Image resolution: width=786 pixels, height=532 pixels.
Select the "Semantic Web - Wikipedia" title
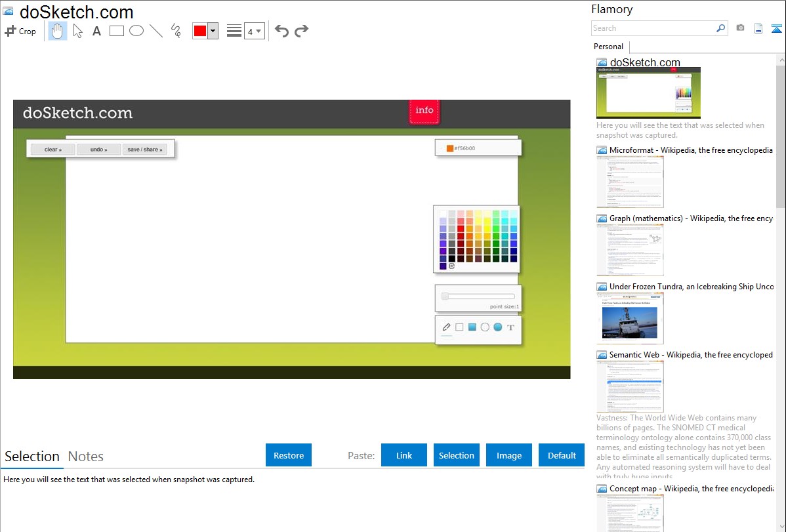coord(692,354)
